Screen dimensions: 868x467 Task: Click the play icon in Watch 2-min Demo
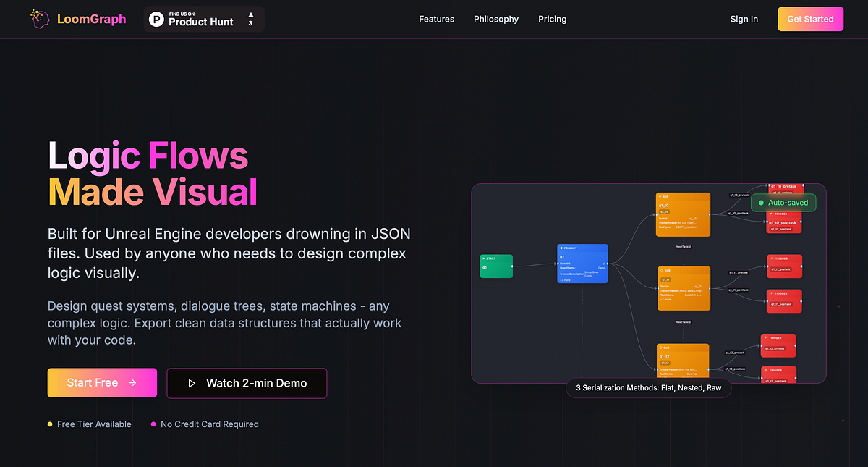tap(192, 383)
